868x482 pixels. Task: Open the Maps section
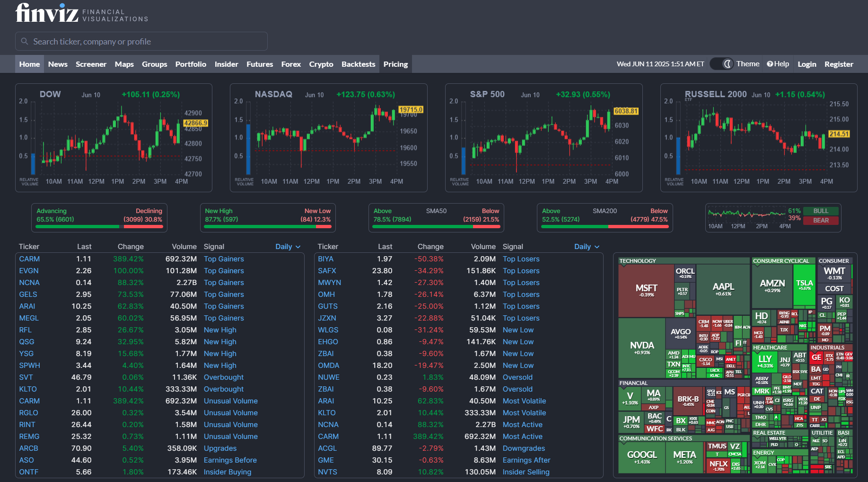pyautogui.click(x=124, y=64)
